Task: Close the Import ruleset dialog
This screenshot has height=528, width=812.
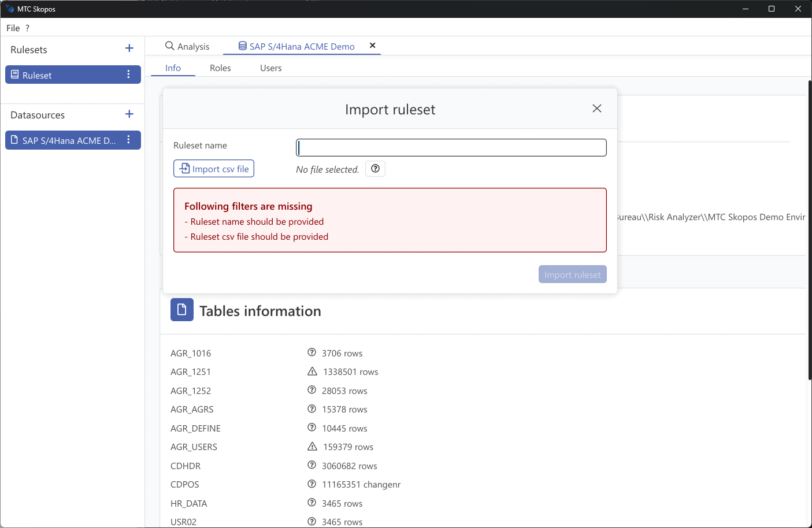Action: point(596,109)
